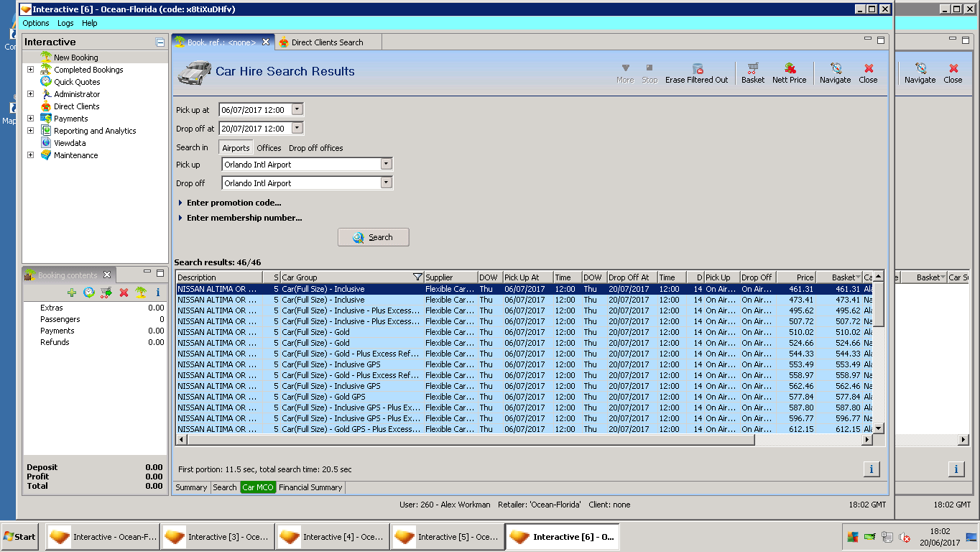Select the Drop off offices option
This screenshot has width=980, height=552.
pyautogui.click(x=315, y=148)
